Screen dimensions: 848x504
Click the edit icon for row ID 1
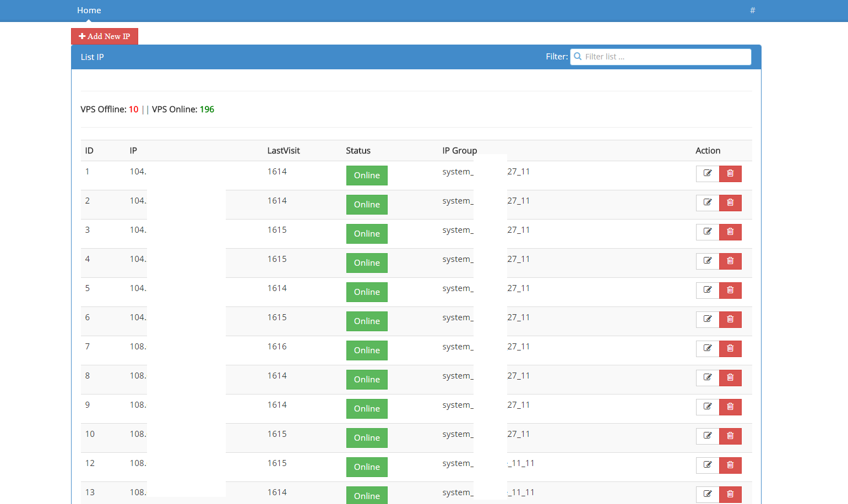pyautogui.click(x=708, y=174)
